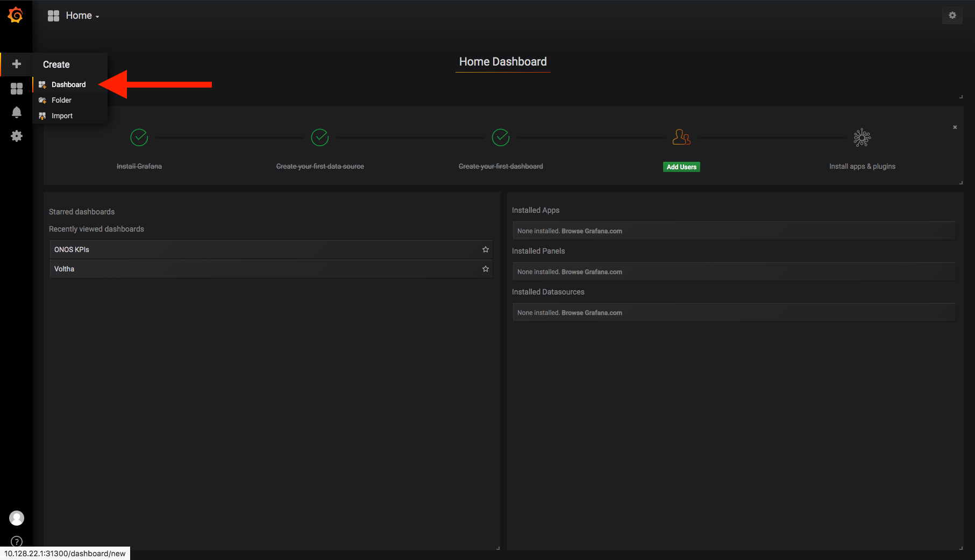Click the Home grid icon in top bar
The image size is (975, 560).
click(53, 16)
